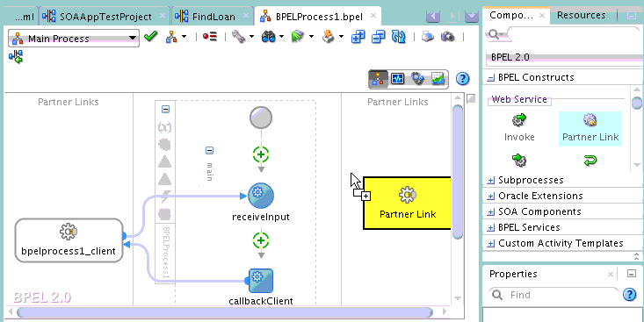This screenshot has height=322, width=644.
Task: Click the red dot breakpoints list icon
Action: (210, 37)
